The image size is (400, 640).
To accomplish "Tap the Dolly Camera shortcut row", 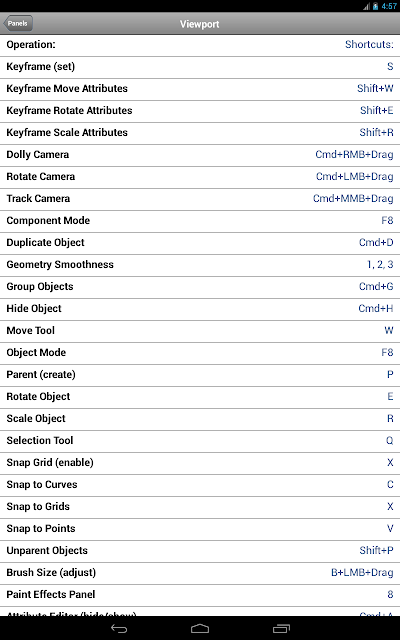I will (200, 155).
